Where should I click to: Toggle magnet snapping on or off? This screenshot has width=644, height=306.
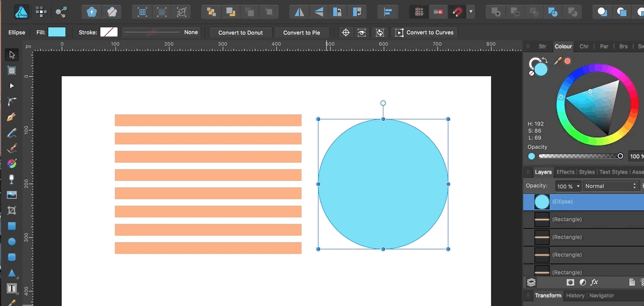(x=456, y=11)
